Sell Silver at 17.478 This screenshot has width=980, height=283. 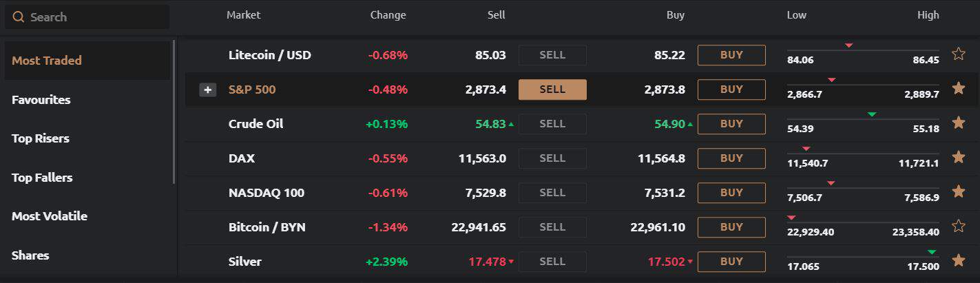(x=552, y=262)
